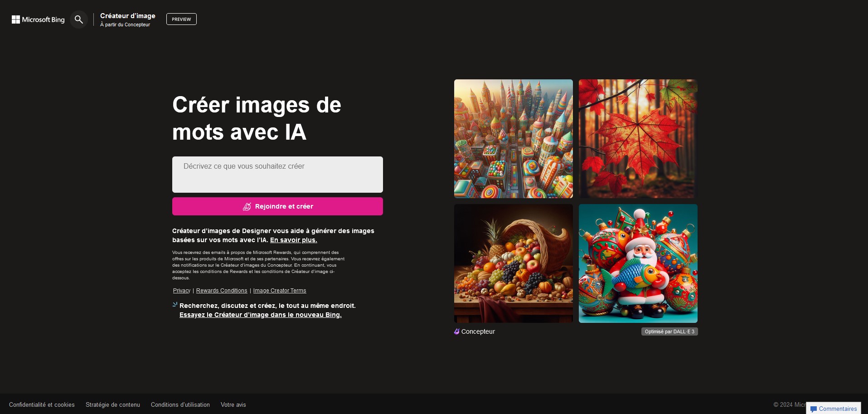Open Stratégie de contenu footer link
This screenshot has height=414, width=868.
click(113, 404)
